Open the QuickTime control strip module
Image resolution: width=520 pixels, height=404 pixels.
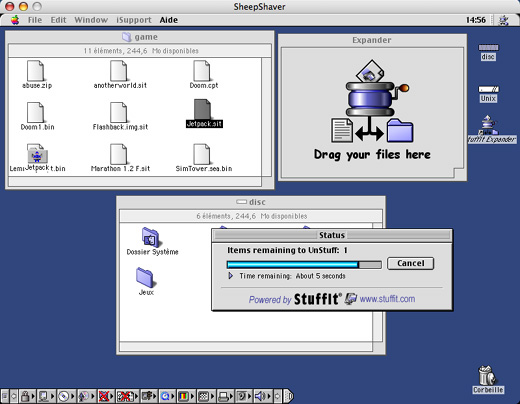pyautogui.click(x=167, y=396)
